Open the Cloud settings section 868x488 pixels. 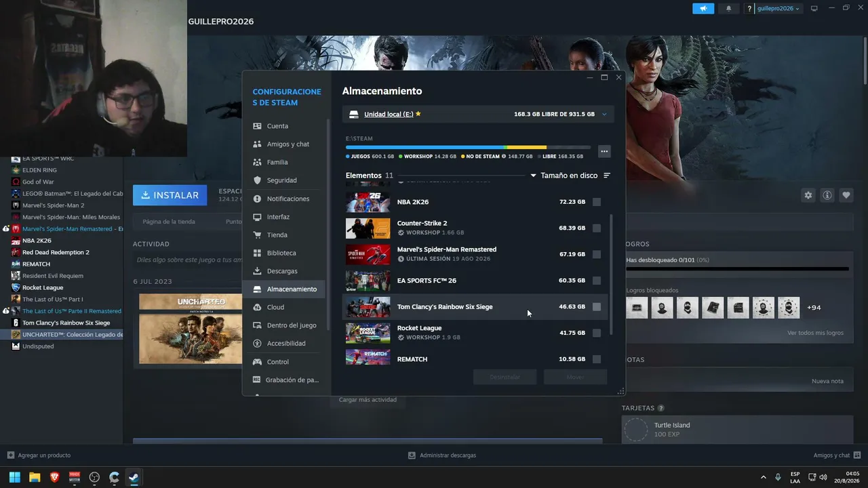[284, 307]
